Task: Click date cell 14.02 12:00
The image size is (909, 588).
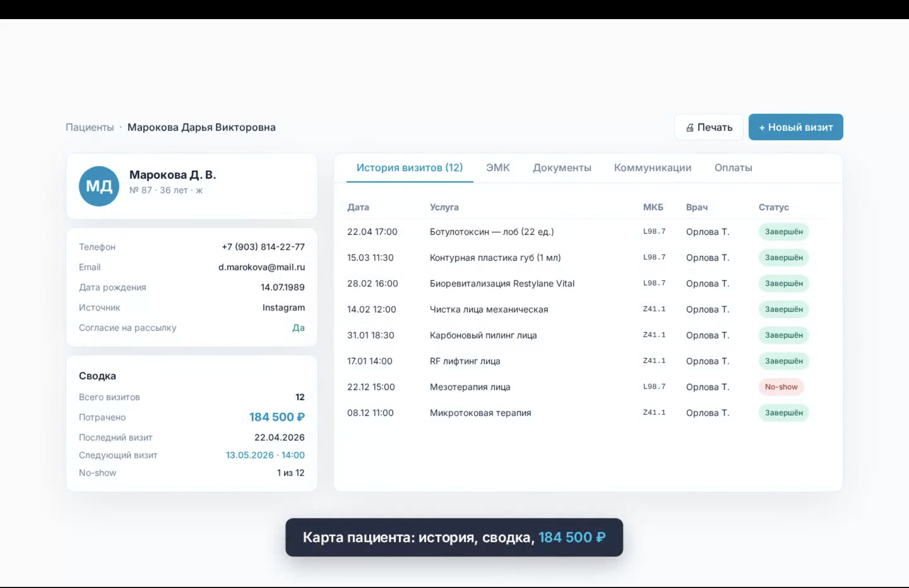Action: pyautogui.click(x=372, y=309)
